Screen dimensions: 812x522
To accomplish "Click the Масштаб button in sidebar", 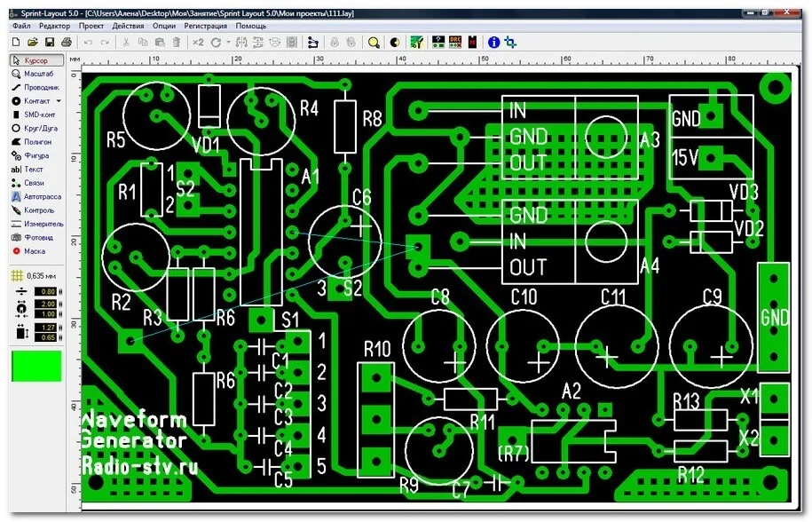I will point(37,75).
